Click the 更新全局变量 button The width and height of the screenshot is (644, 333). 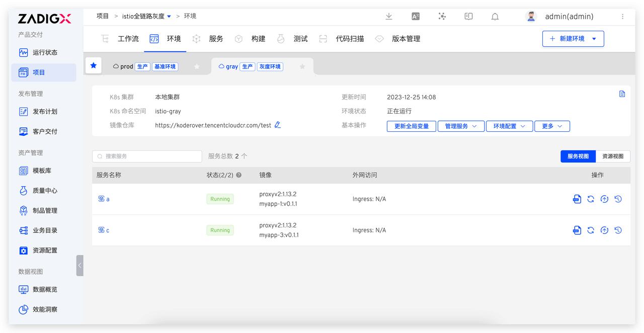[412, 126]
